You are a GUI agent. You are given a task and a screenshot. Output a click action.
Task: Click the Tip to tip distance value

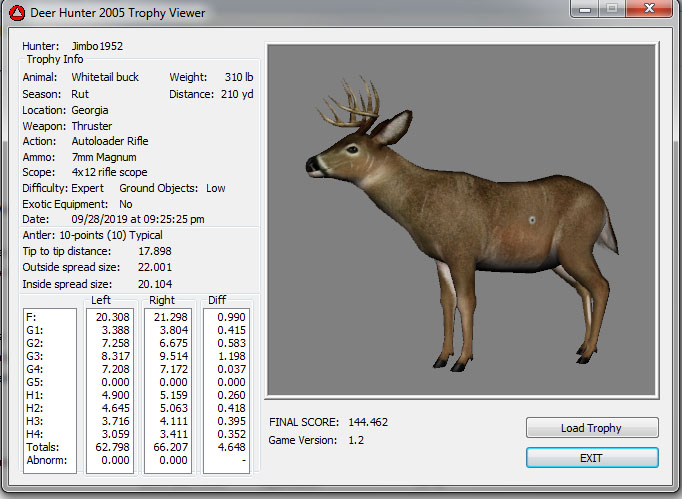click(x=155, y=251)
